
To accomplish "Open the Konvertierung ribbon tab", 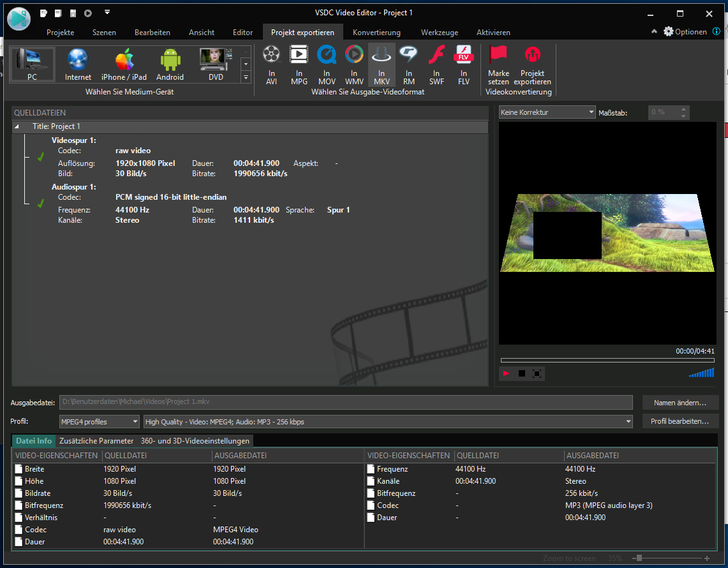I will [376, 33].
